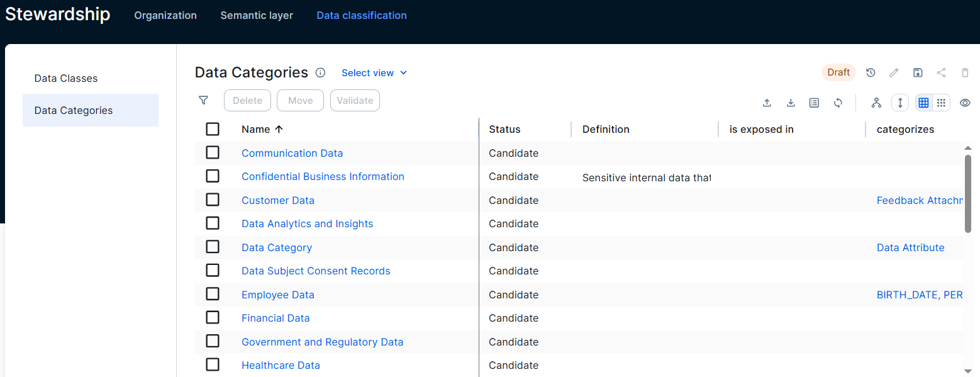980x377 pixels.
Task: Open the view history icon
Action: tap(871, 72)
